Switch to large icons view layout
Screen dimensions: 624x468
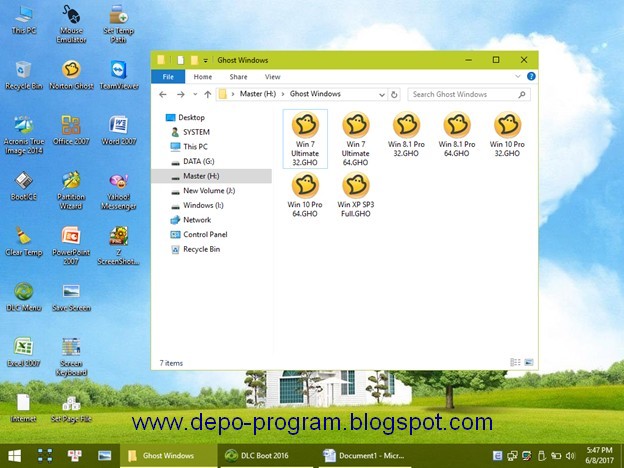[x=529, y=362]
